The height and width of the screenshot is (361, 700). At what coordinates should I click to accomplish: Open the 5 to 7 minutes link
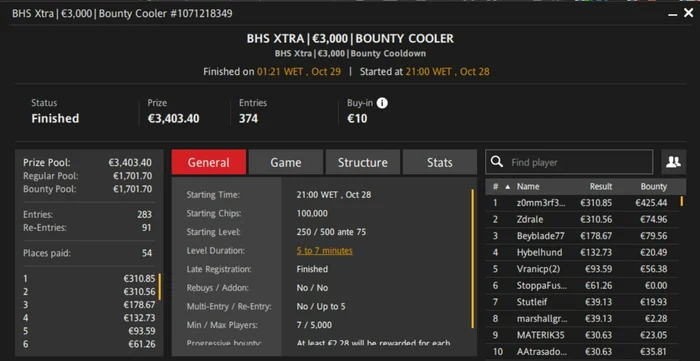tap(325, 251)
